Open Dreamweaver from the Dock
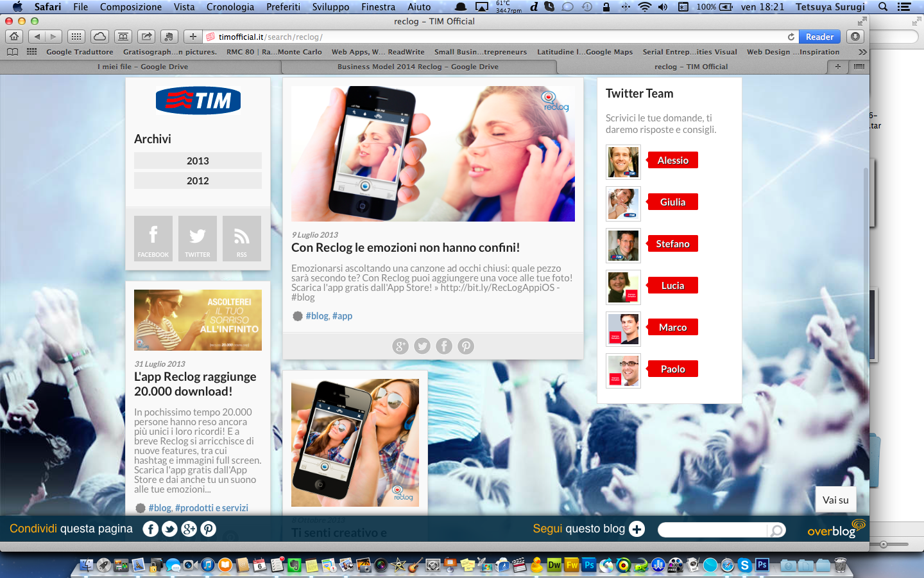Viewport: 924px width, 578px height. click(x=554, y=565)
